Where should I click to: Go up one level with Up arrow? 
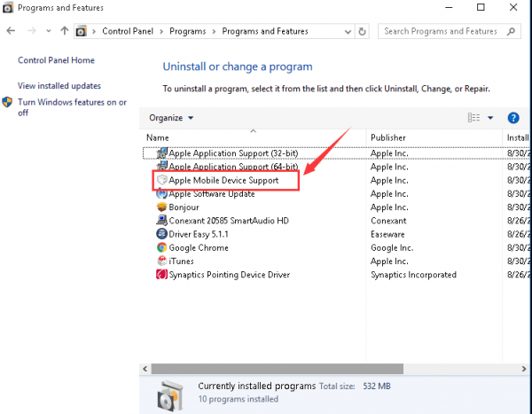(x=65, y=31)
